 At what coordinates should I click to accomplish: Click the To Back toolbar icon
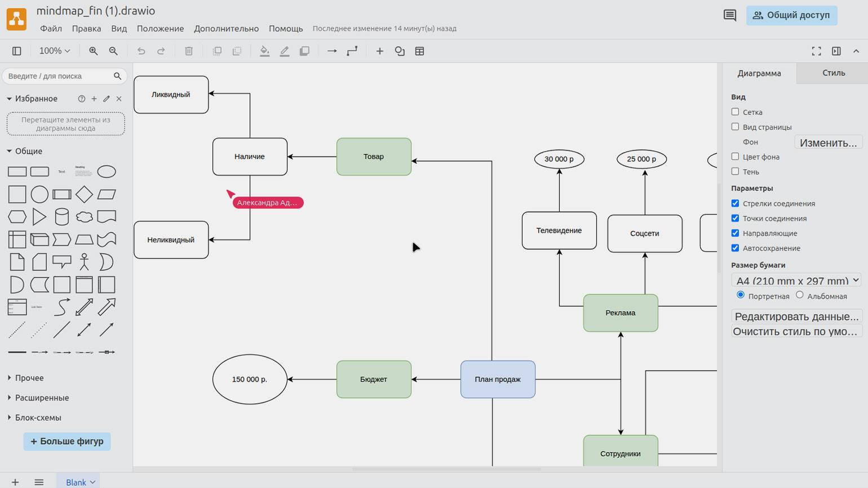237,51
